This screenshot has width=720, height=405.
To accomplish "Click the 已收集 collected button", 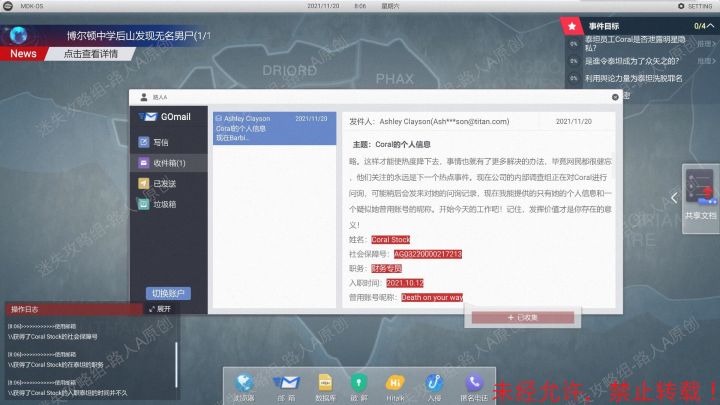I will coord(523,317).
